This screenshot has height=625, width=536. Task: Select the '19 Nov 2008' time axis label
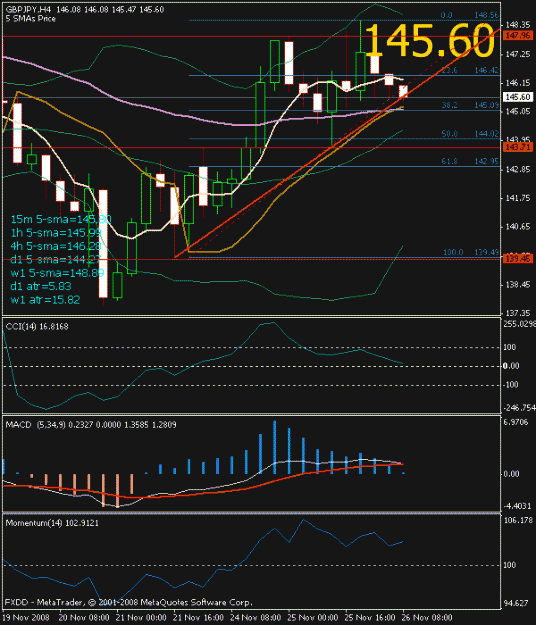pyautogui.click(x=26, y=618)
